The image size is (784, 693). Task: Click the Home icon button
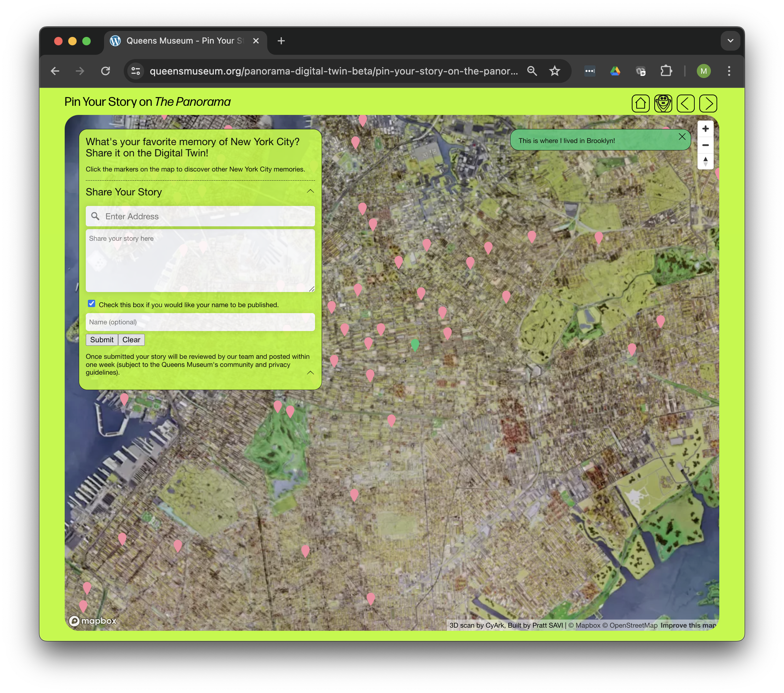click(x=641, y=103)
